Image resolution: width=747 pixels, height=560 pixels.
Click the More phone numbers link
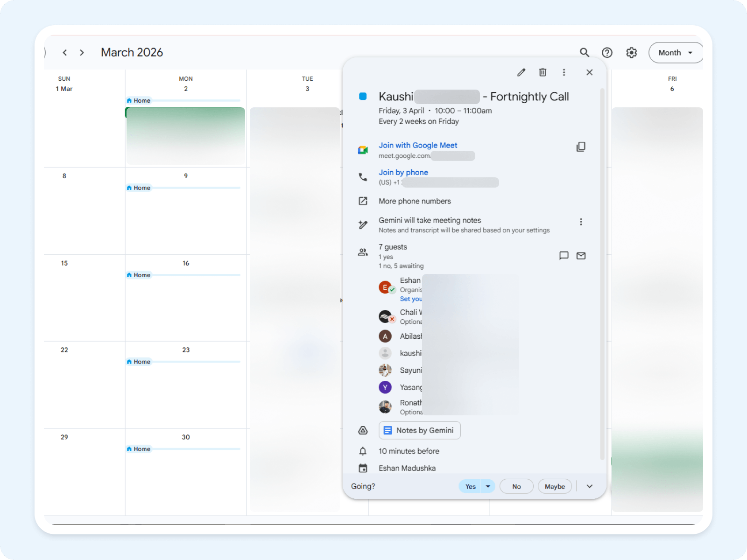point(415,201)
